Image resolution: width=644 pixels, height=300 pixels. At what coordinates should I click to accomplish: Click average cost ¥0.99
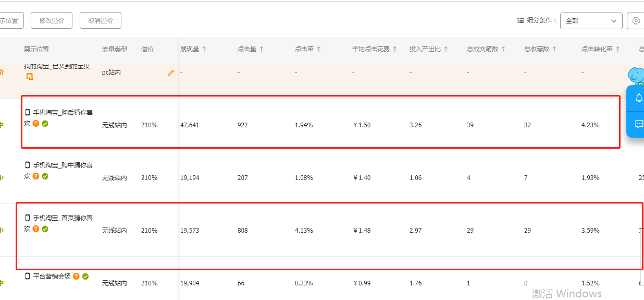tap(362, 283)
